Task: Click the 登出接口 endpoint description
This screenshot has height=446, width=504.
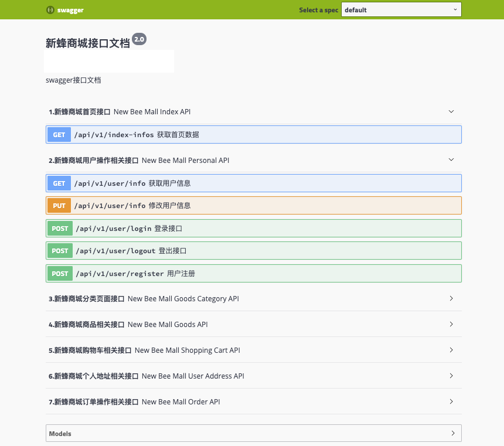Action: tap(173, 250)
